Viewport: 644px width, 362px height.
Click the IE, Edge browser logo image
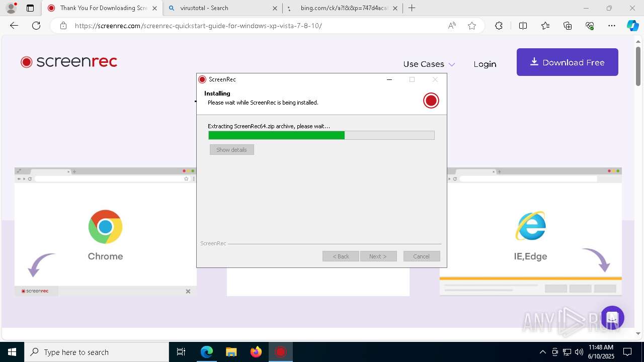[530, 226]
